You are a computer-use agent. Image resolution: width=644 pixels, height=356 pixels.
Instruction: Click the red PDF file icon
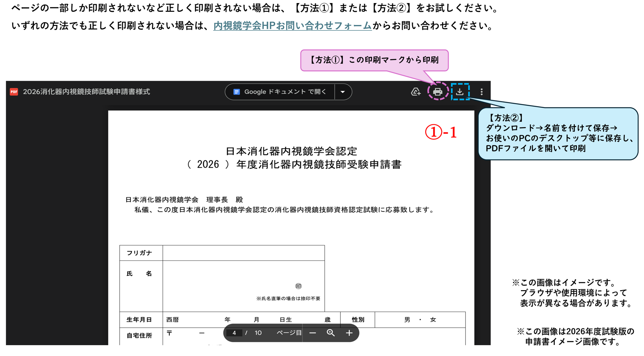click(x=14, y=92)
